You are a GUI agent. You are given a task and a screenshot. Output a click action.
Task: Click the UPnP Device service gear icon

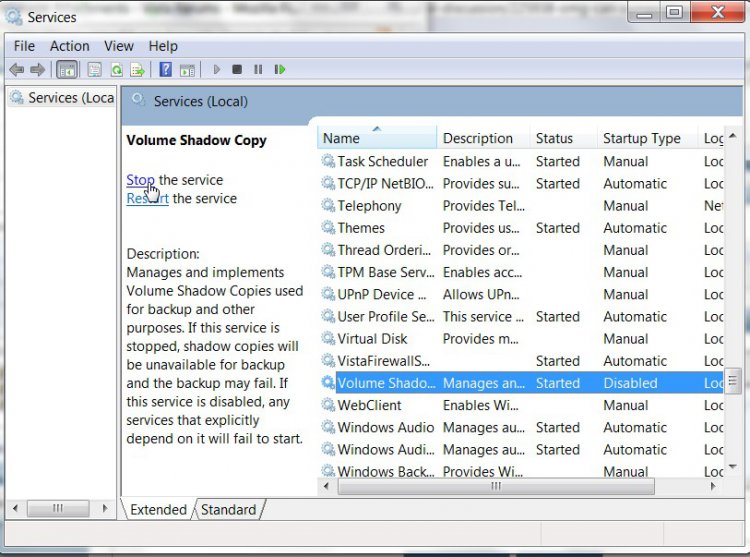point(328,294)
